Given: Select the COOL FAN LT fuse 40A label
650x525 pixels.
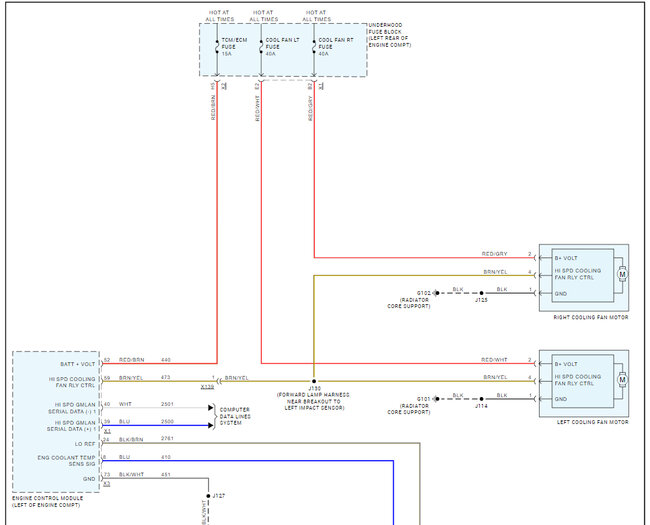Looking at the screenshot, I should [282, 47].
